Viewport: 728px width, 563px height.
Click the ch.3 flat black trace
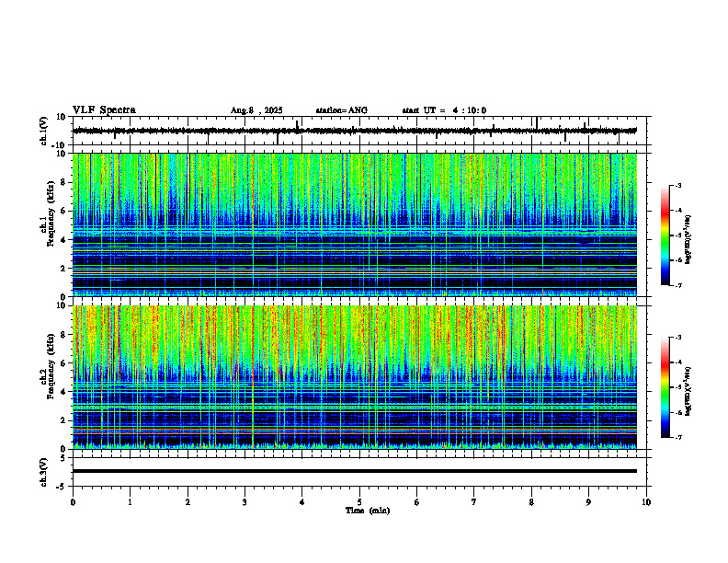click(x=354, y=471)
